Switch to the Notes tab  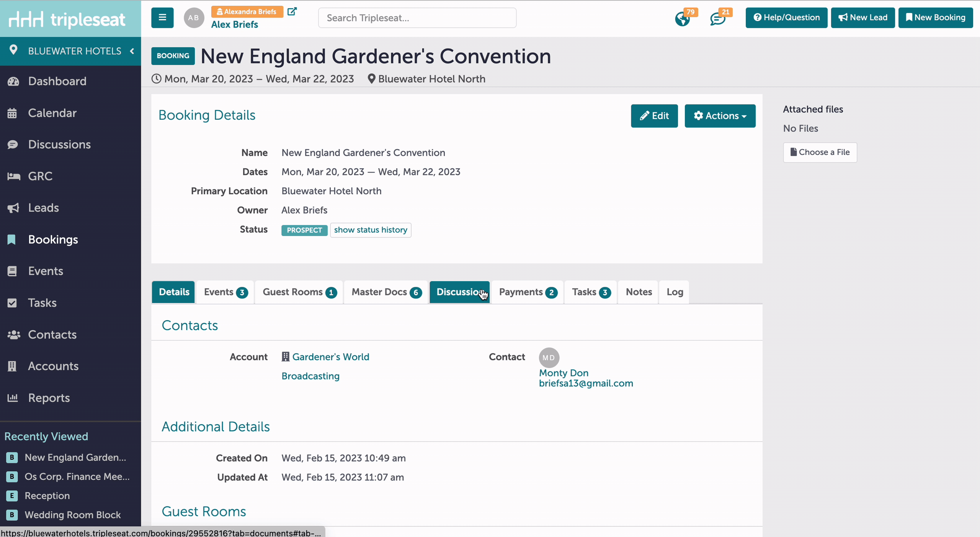[x=639, y=292]
